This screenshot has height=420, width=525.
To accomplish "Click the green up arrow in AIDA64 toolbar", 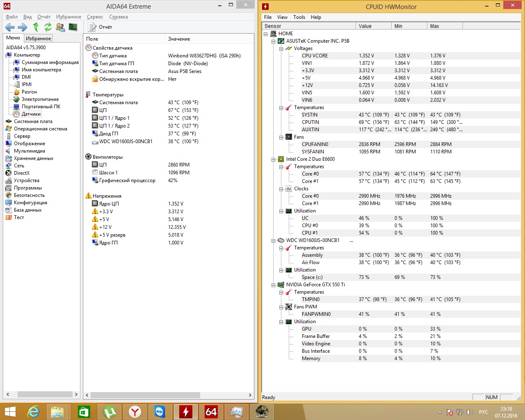I will pos(36,27).
